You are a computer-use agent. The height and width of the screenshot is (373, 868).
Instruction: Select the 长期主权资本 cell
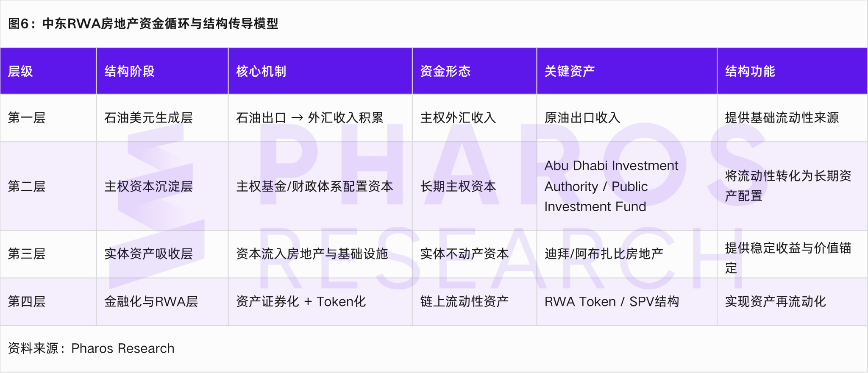(x=458, y=186)
